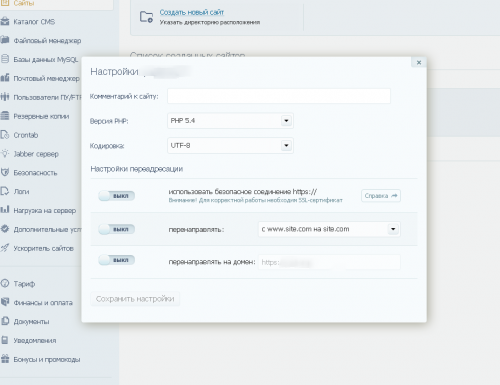Image resolution: width=500 pixels, height=385 pixels.
Task: Click the Финансы и оплата icon
Action: 5,302
